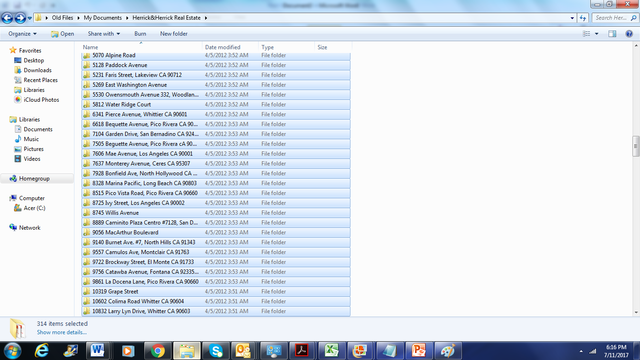Open iCloud Photos in Favorites

tap(41, 100)
